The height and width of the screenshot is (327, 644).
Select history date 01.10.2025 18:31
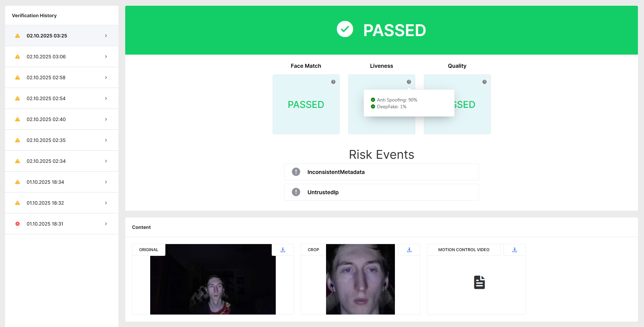click(x=45, y=224)
